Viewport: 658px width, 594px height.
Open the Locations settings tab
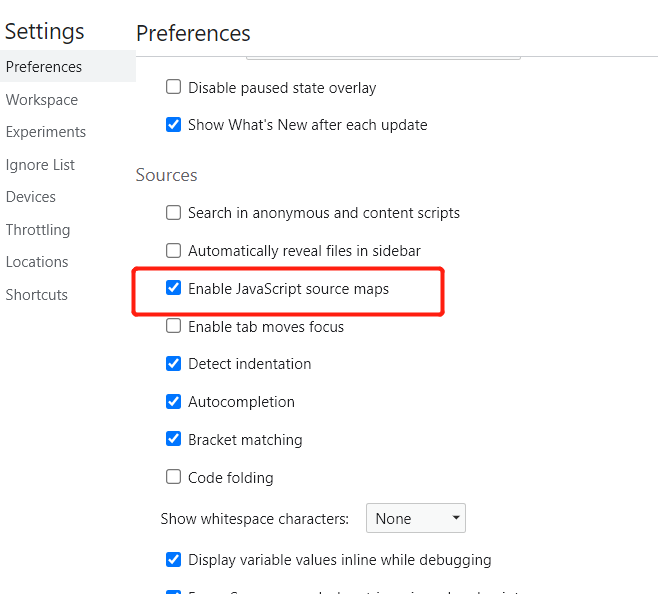37,262
